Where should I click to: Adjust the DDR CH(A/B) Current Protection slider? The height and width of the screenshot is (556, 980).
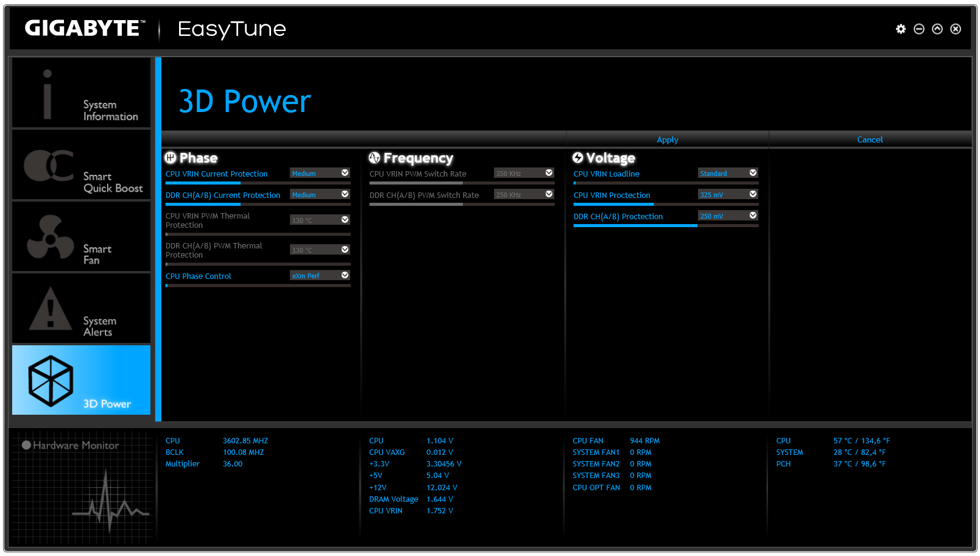[258, 204]
